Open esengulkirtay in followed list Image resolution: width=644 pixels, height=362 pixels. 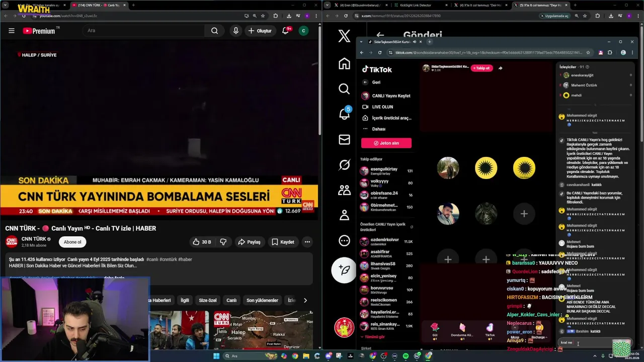pos(386,170)
